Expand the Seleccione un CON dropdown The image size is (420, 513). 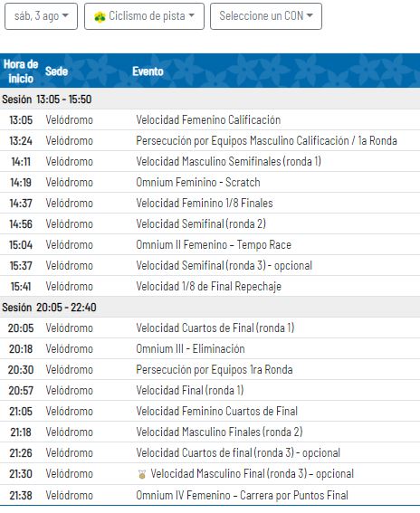[266, 16]
